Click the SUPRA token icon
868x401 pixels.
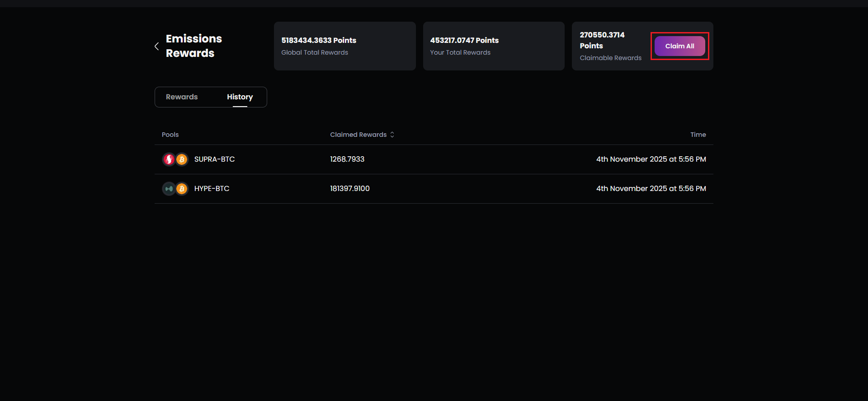(169, 159)
